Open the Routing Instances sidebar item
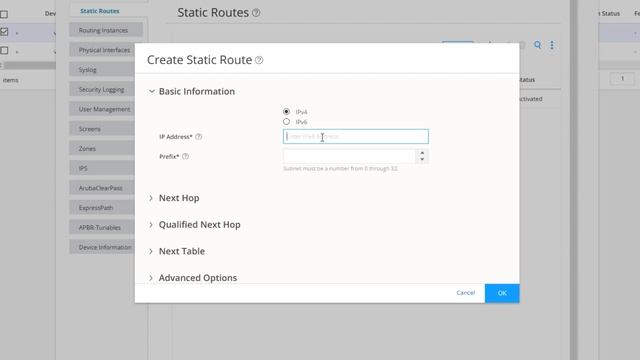The image size is (640, 360). pos(106,30)
